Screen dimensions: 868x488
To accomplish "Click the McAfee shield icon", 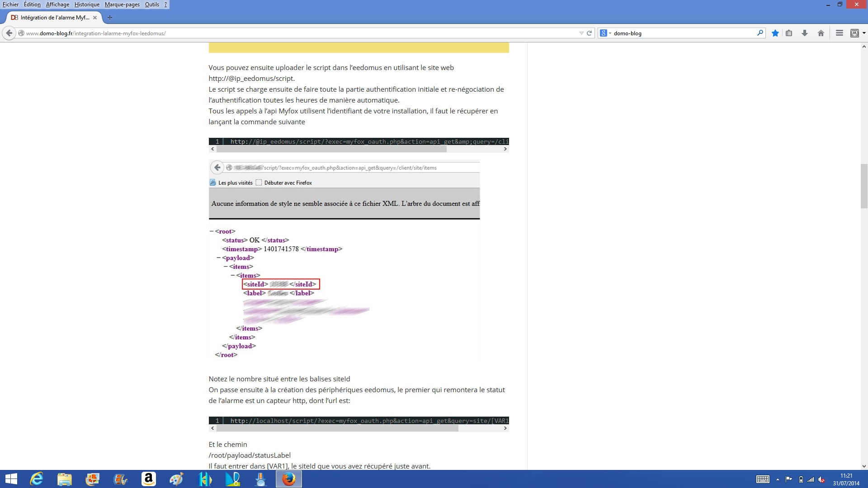I will tap(854, 33).
